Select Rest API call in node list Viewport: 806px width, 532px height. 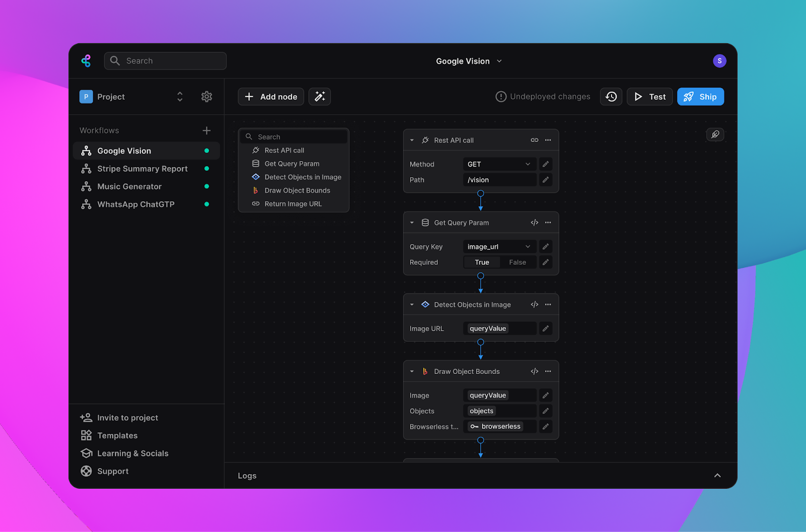(x=294, y=150)
